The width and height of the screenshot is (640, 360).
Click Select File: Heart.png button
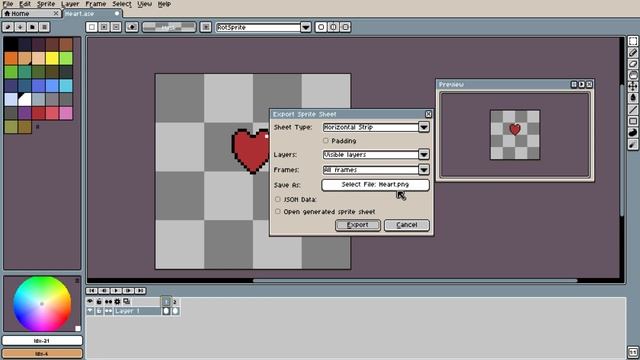coord(375,185)
